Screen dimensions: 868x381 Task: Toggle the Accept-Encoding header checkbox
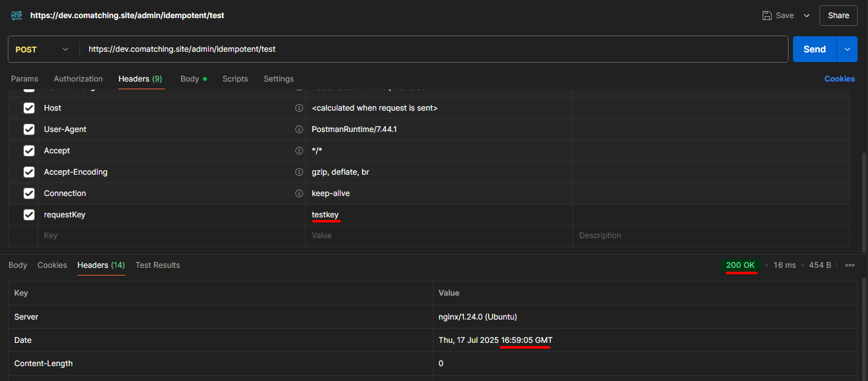click(29, 172)
